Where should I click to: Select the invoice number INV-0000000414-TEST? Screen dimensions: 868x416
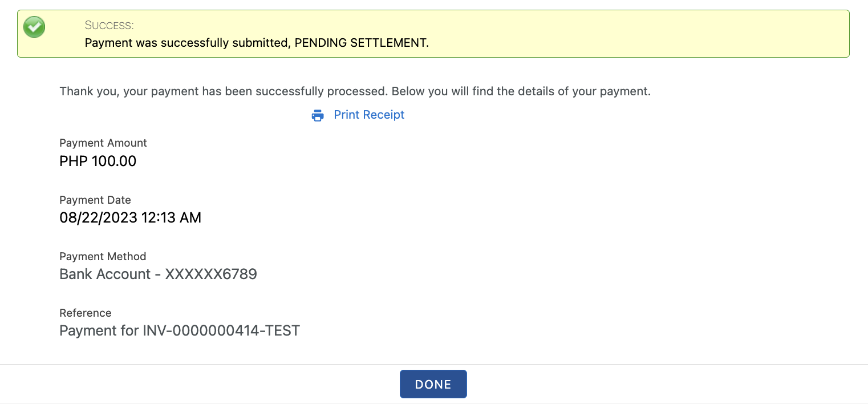[221, 330]
